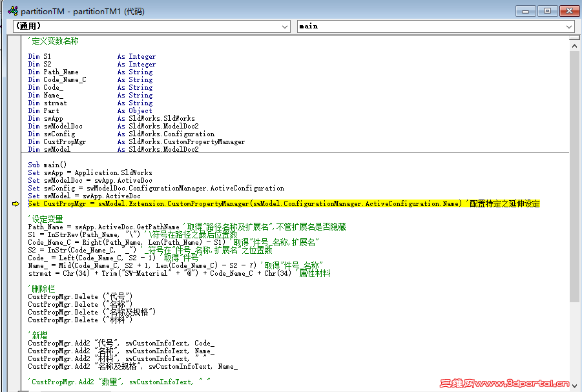The image size is (582, 392).
Task: Open the object dropdown showing (通用)
Action: pos(151,26)
